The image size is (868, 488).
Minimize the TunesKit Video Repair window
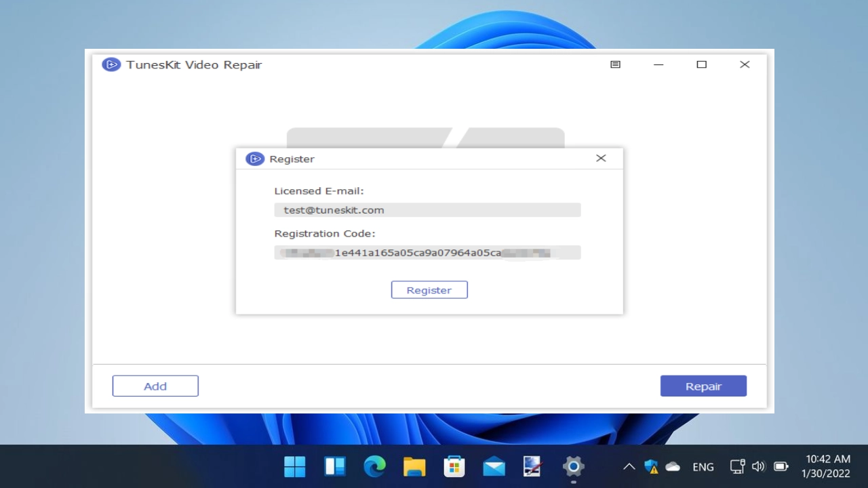[658, 64]
